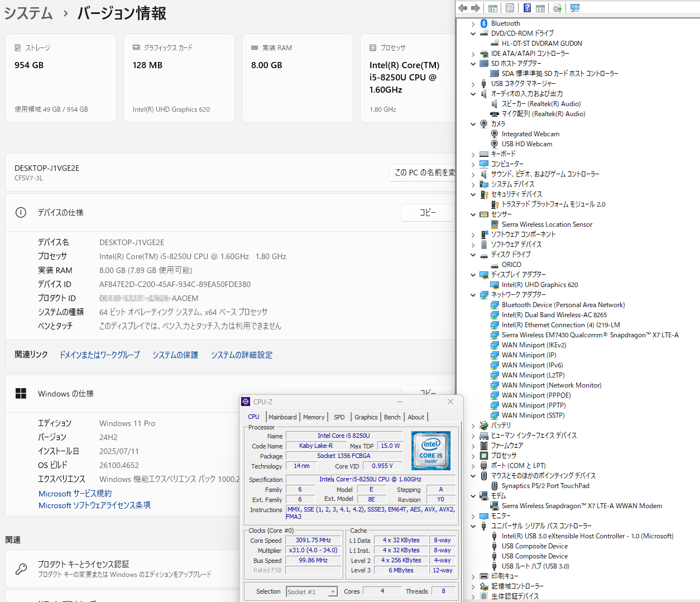Expand the キーボード category
Image resolution: width=700 pixels, height=602 pixels.
[x=473, y=154]
